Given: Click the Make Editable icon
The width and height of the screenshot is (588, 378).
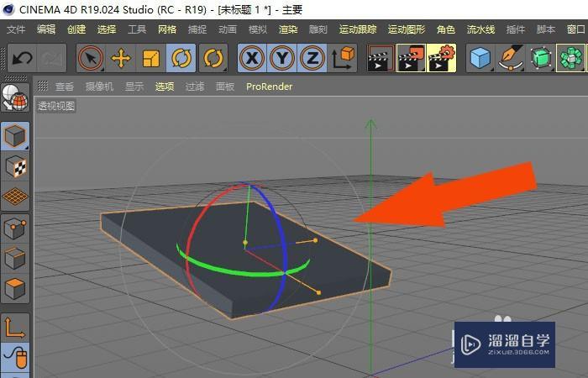Looking at the screenshot, I should point(15,97).
